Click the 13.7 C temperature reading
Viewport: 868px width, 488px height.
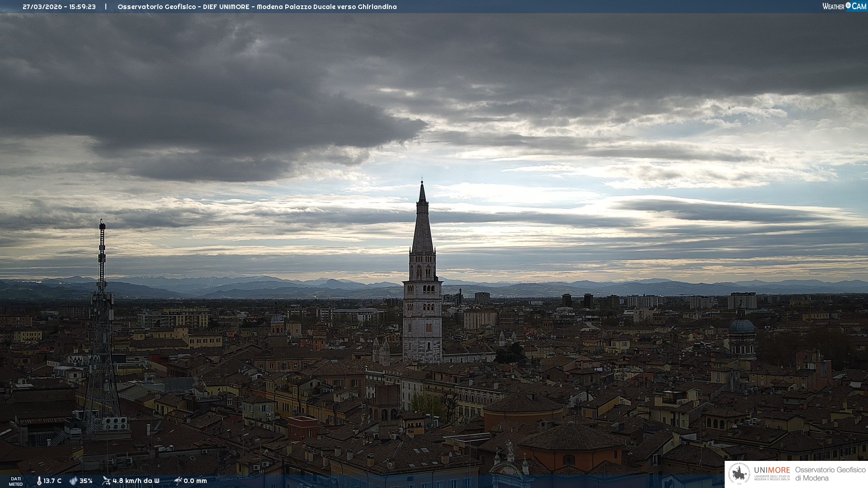[x=52, y=481]
